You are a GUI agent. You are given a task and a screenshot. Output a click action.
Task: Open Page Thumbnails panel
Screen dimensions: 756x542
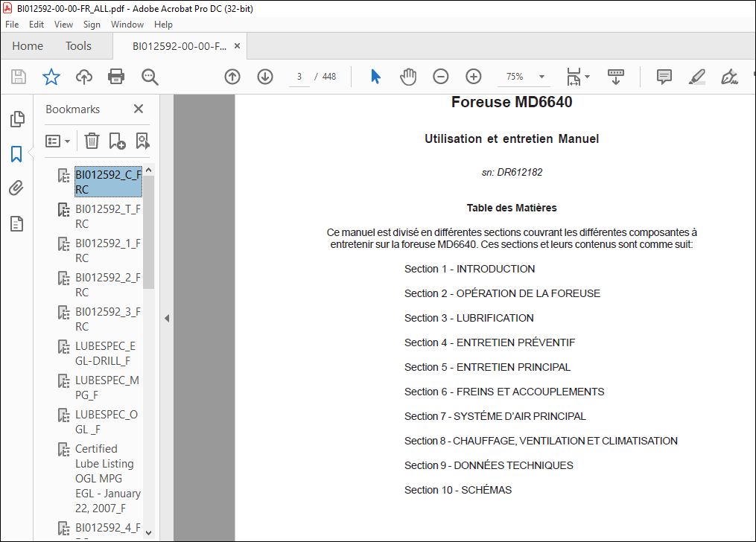(x=17, y=119)
